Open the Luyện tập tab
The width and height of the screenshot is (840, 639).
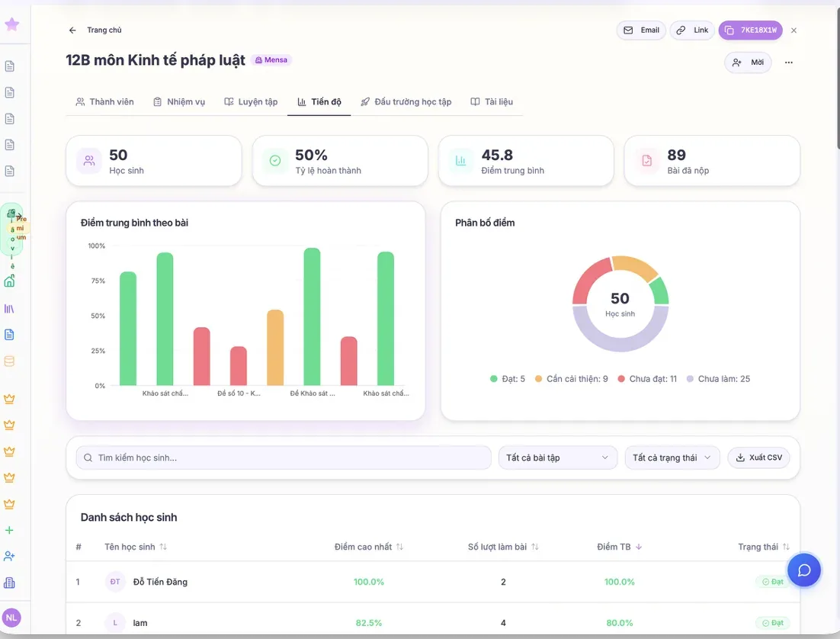252,102
